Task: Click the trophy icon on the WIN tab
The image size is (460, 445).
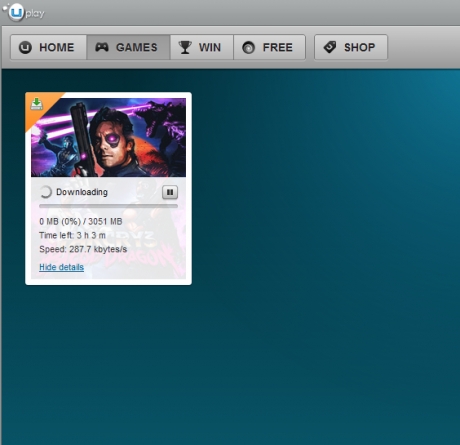Action: (185, 47)
